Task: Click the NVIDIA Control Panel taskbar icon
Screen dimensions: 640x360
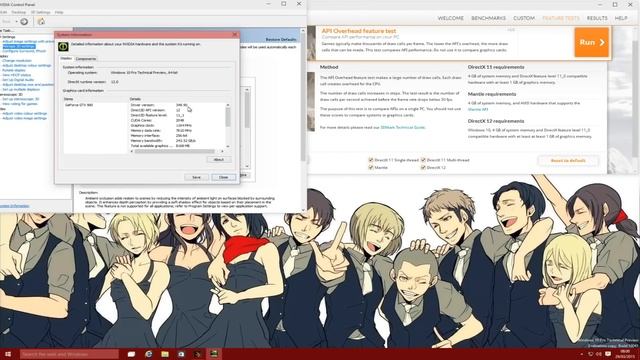Action: (x=214, y=354)
